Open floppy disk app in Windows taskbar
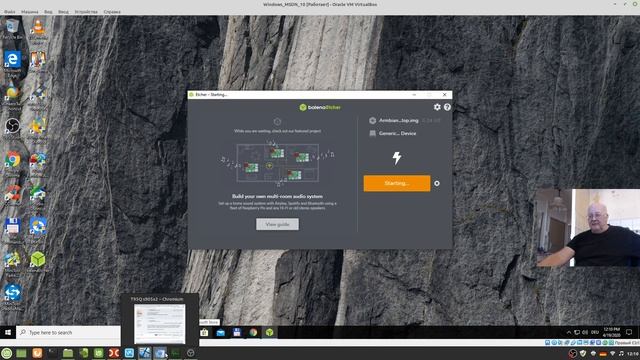The image size is (640, 360). coord(237,332)
